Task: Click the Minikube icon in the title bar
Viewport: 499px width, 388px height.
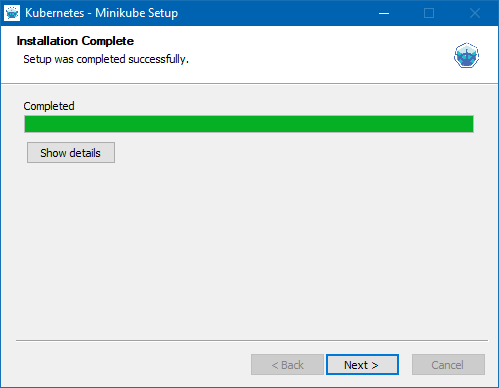Action: point(12,13)
